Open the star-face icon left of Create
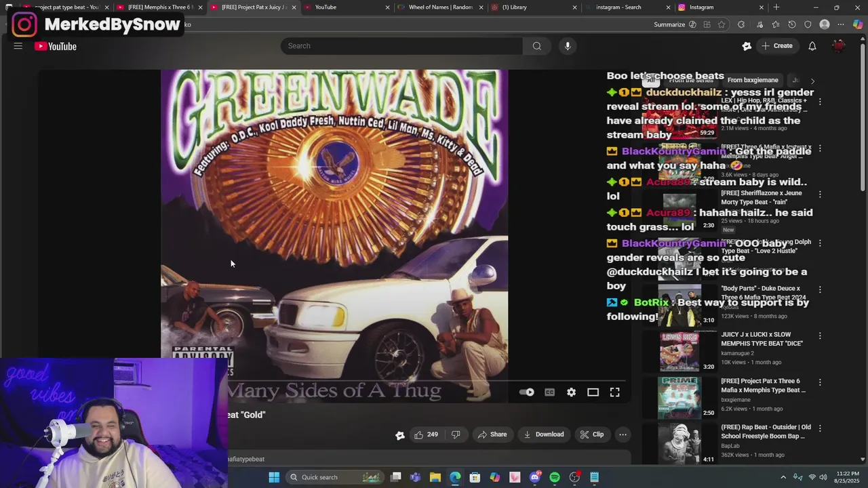 pyautogui.click(x=747, y=46)
